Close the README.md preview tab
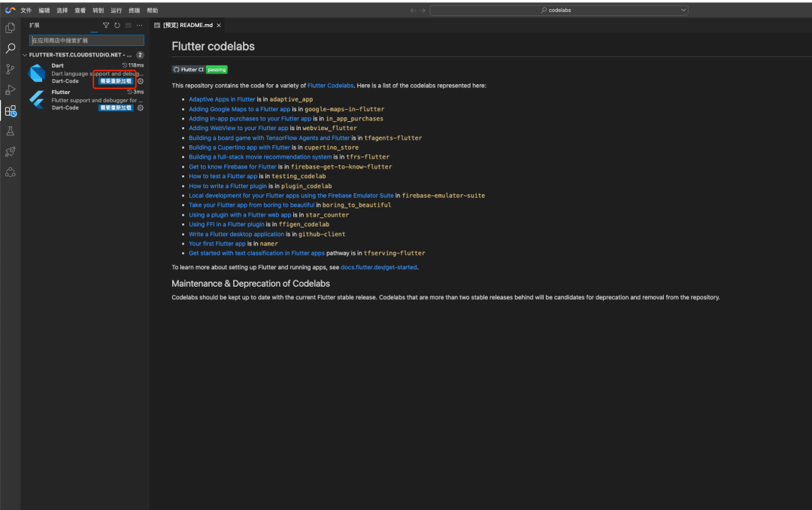The height and width of the screenshot is (510, 812). pos(219,26)
